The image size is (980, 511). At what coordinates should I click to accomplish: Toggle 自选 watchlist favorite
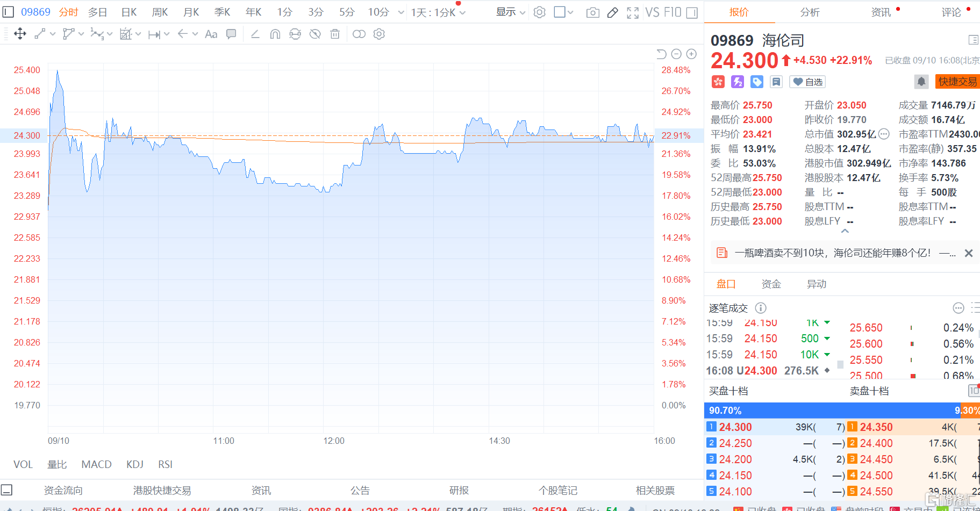pos(807,82)
